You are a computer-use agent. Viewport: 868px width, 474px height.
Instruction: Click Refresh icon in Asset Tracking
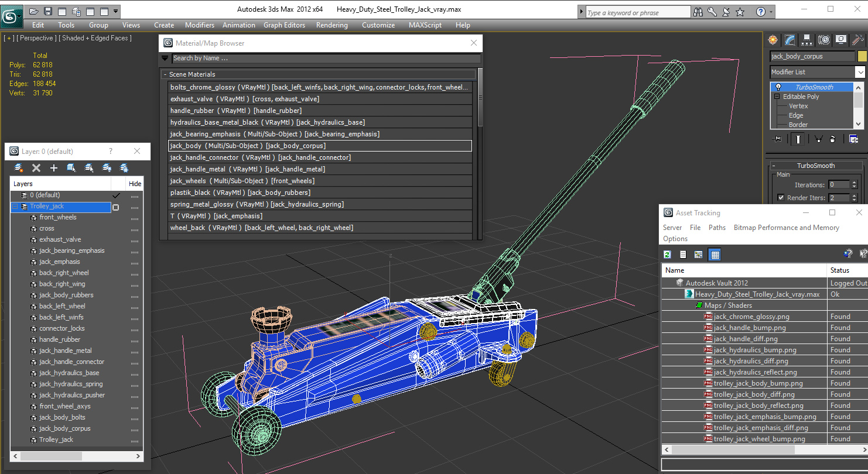(x=667, y=254)
